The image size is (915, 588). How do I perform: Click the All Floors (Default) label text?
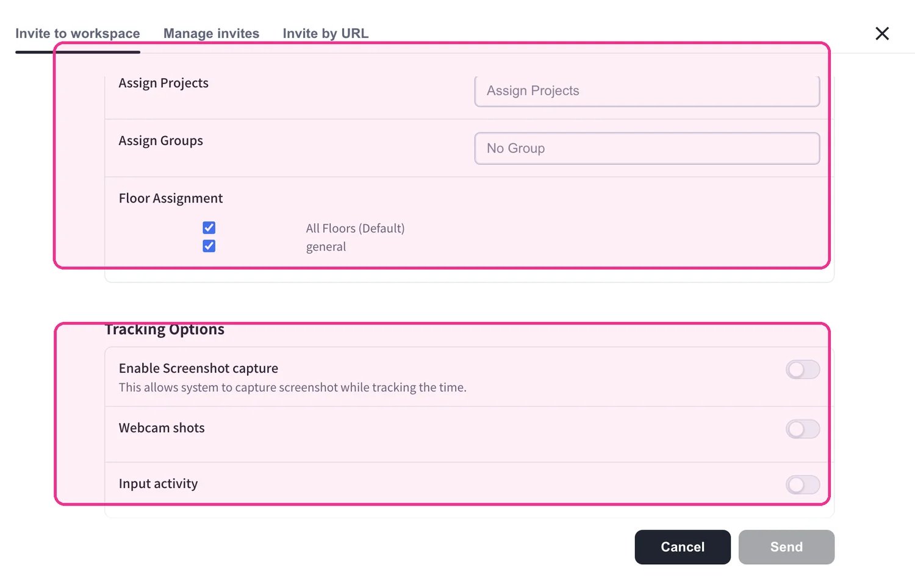[356, 228]
